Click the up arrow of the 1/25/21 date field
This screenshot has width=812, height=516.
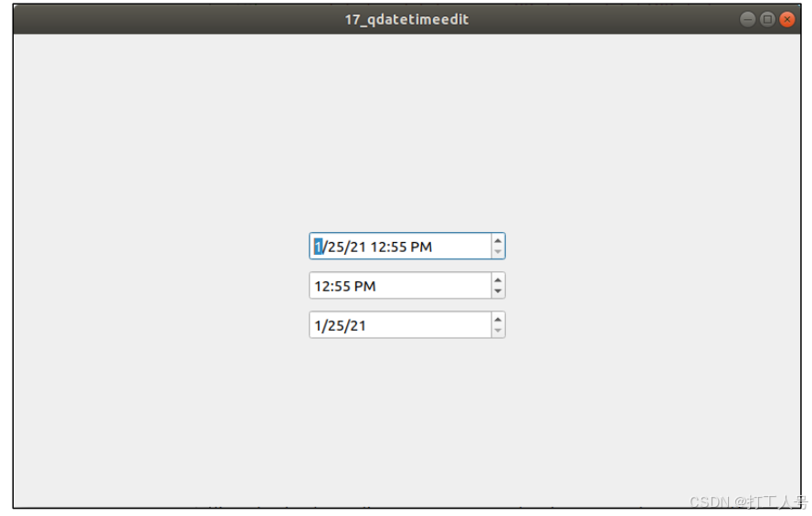(x=498, y=320)
